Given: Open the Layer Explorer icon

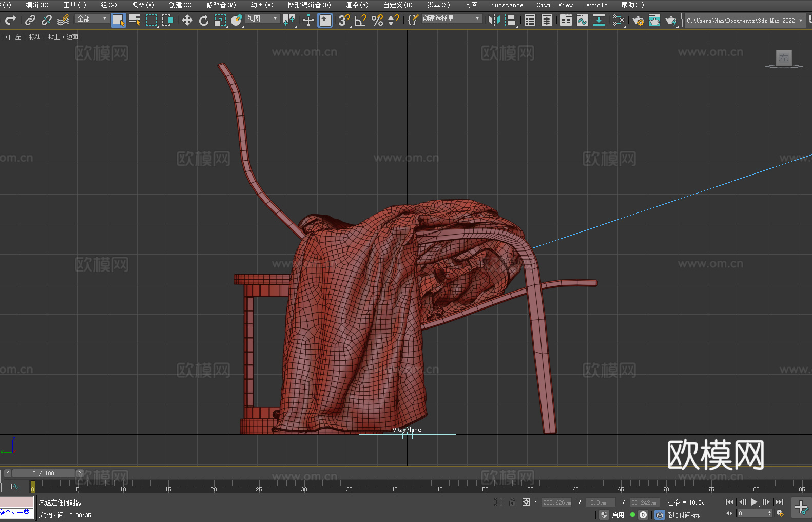Looking at the screenshot, I should 547,20.
